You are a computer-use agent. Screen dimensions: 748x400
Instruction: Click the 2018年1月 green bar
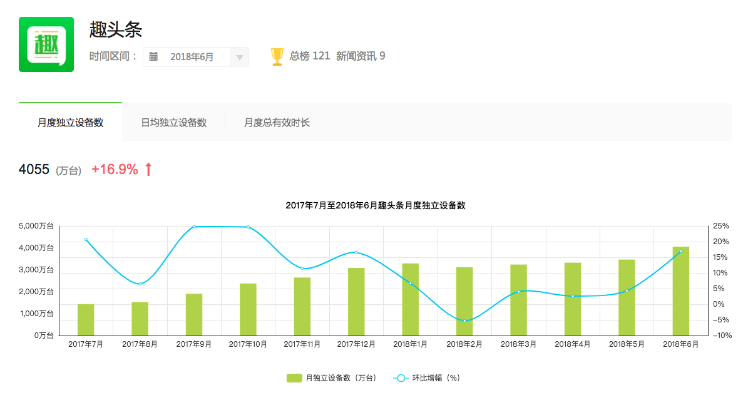click(410, 299)
